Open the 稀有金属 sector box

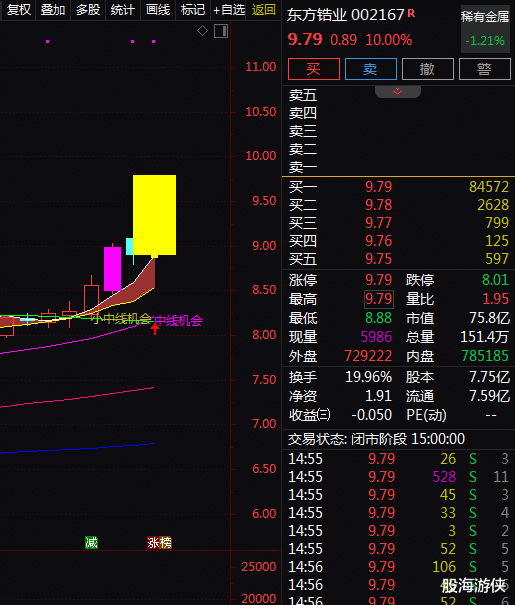[485, 29]
